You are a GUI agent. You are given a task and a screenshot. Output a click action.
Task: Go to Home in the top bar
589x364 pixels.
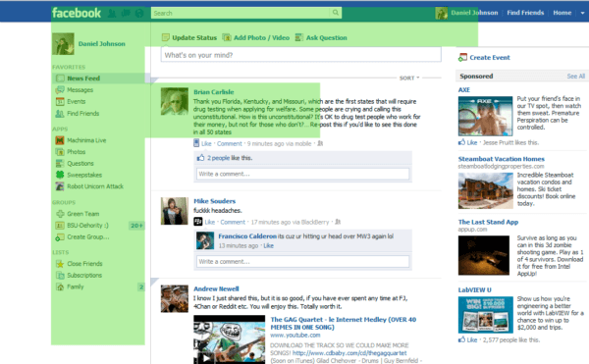[x=562, y=13]
